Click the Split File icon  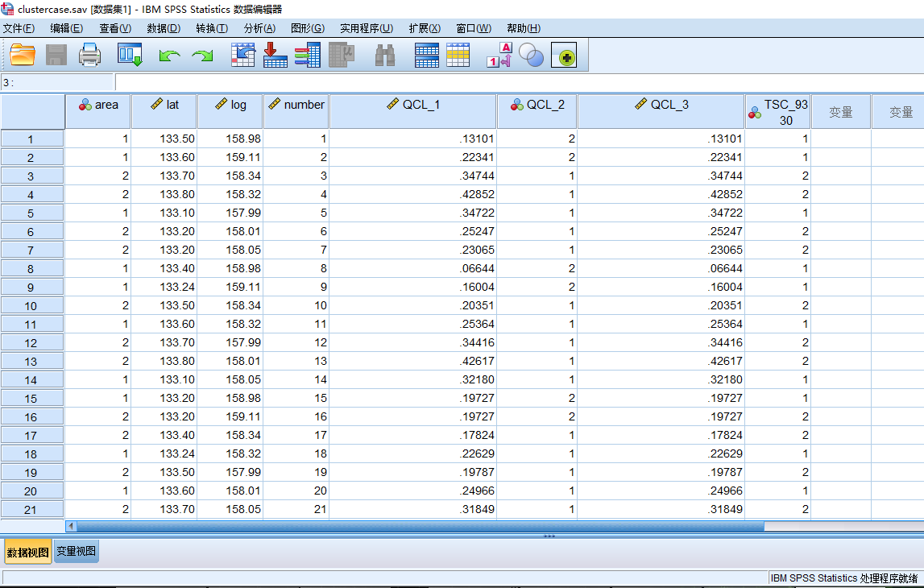427,56
